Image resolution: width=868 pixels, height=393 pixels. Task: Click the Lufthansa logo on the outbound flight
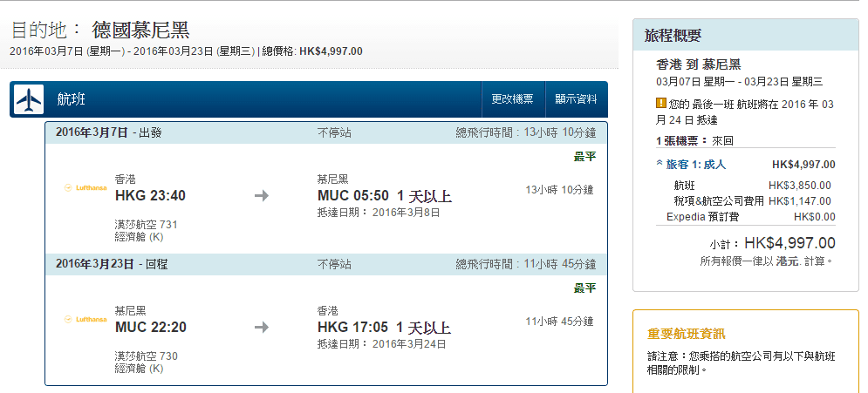point(85,187)
